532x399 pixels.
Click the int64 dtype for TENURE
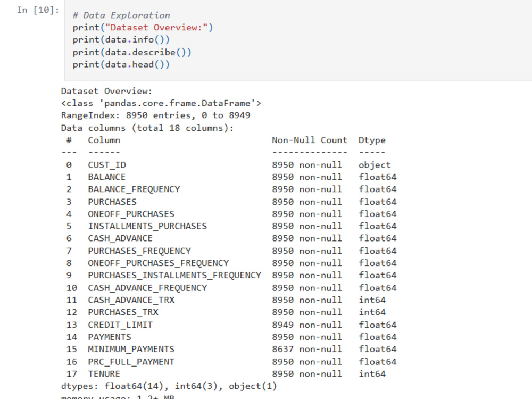[x=372, y=374]
